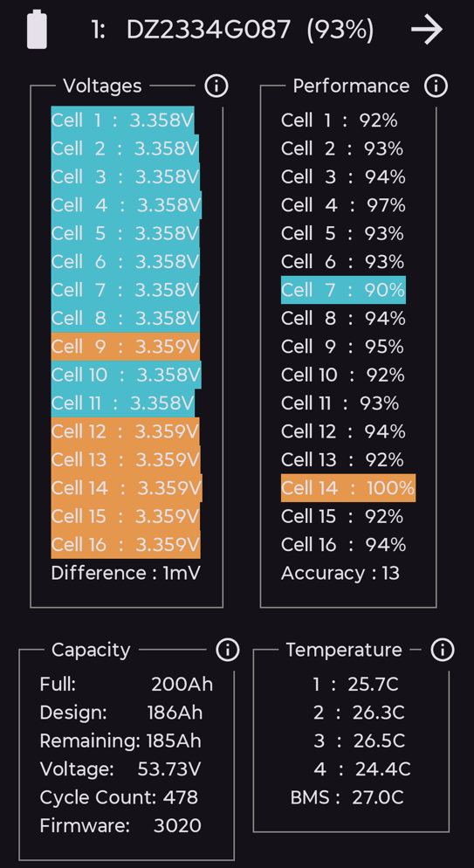Click the BMS temperature 27.0C reading
The height and width of the screenshot is (868, 474).
[347, 797]
